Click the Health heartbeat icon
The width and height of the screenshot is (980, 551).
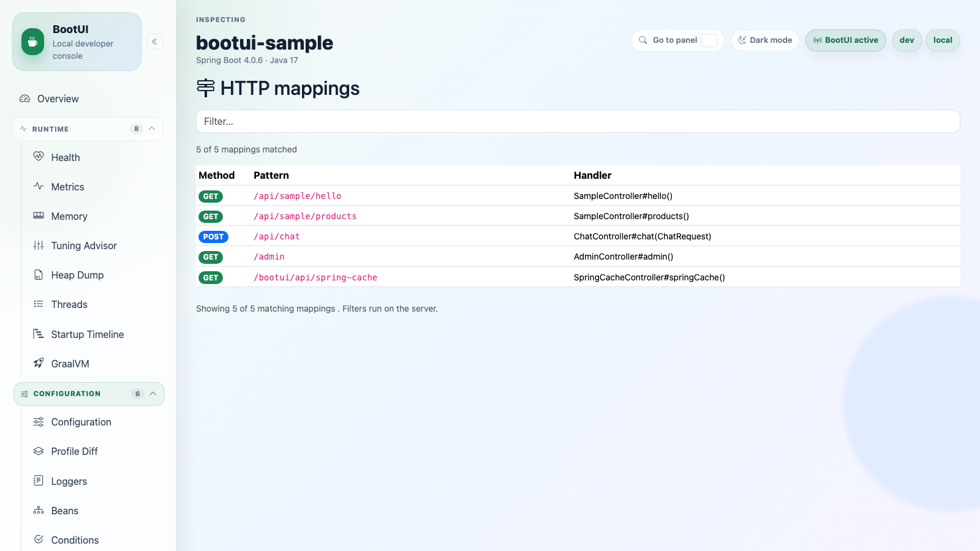[39, 157]
